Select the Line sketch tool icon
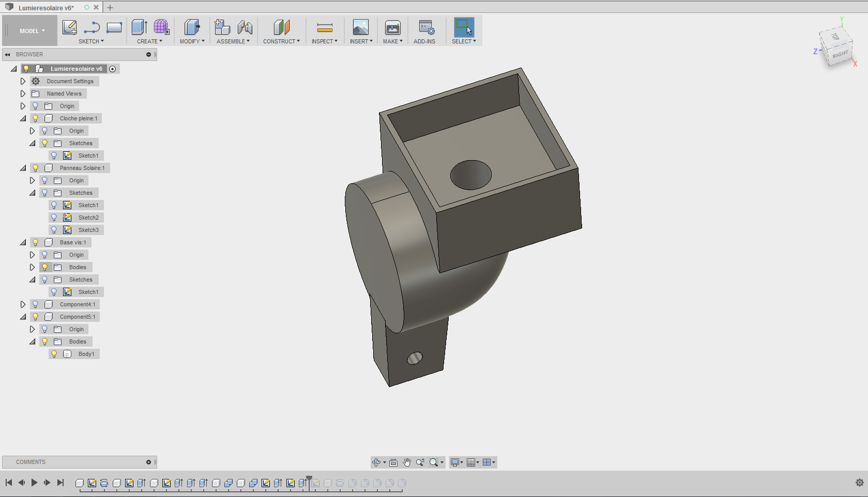The height and width of the screenshot is (497, 868). 92,27
